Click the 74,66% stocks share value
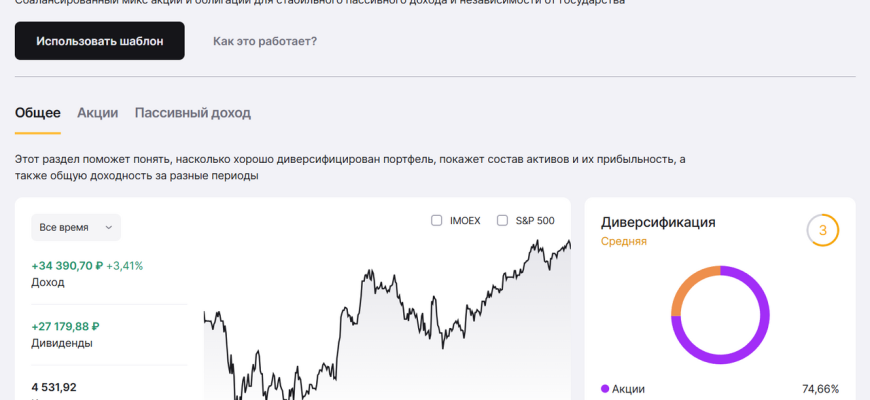870x400 pixels. click(820, 389)
